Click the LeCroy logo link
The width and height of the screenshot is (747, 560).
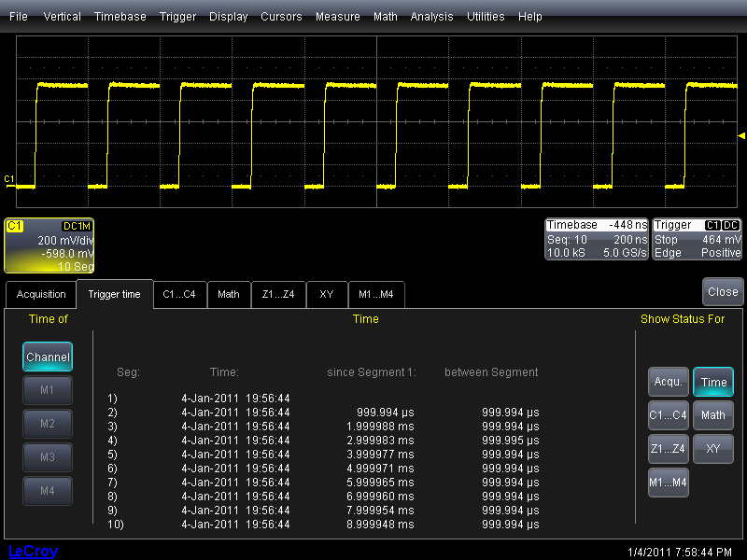(33, 552)
